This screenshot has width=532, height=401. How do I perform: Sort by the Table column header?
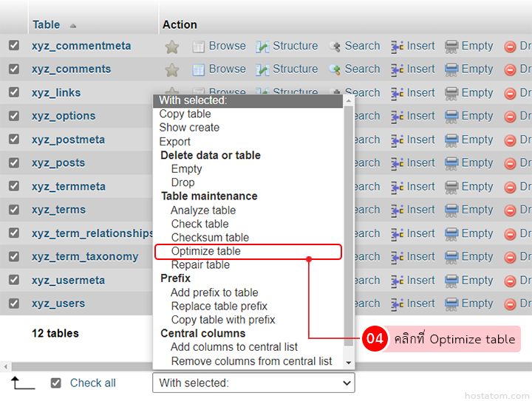click(x=46, y=25)
